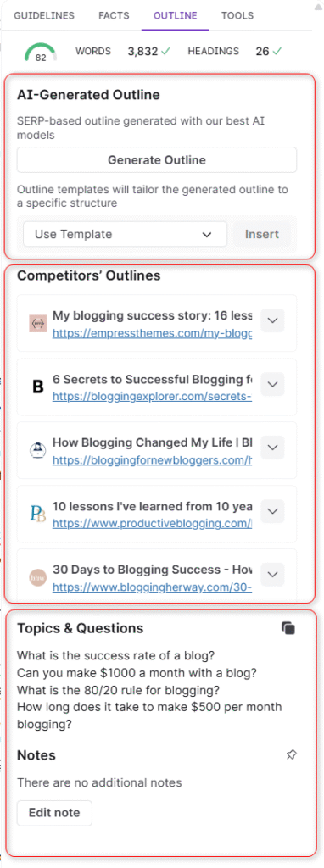Screen dimensions: 324x868
Task: Copy Topics & Questions with copy icon
Action: point(288,628)
